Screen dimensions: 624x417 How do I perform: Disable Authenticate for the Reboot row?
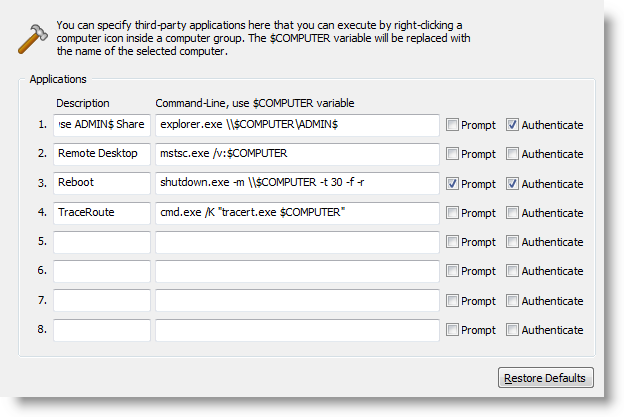click(x=512, y=183)
